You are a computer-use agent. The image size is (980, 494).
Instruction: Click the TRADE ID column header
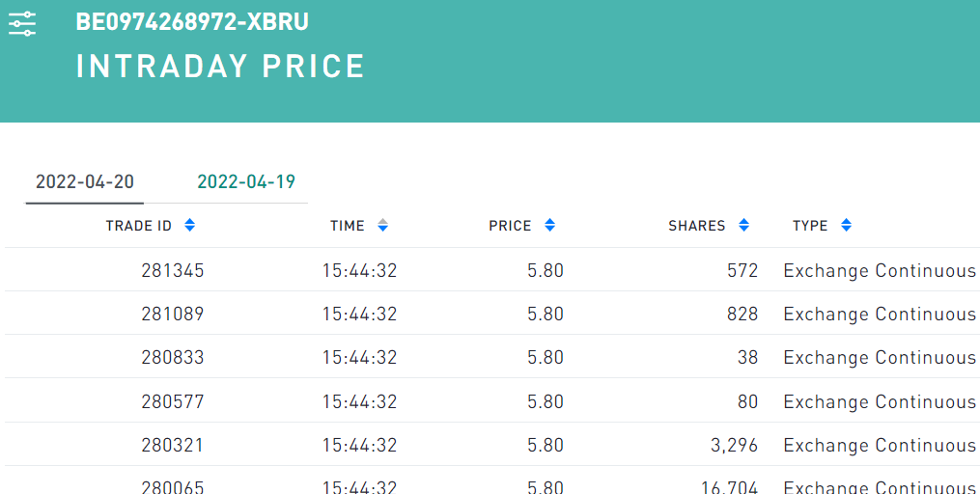click(x=139, y=226)
